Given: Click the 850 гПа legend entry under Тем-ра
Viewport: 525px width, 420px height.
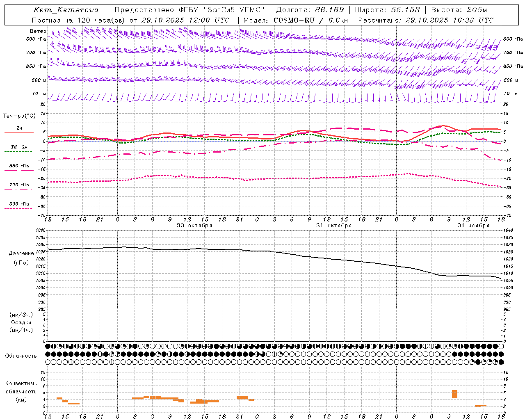Looking at the screenshot, I should point(19,167).
